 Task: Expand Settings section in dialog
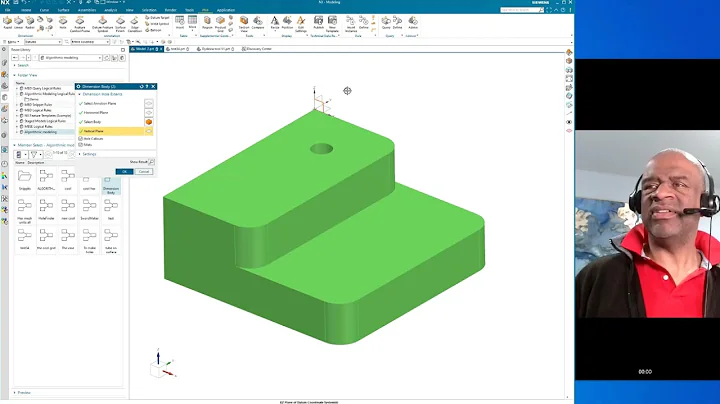87,154
